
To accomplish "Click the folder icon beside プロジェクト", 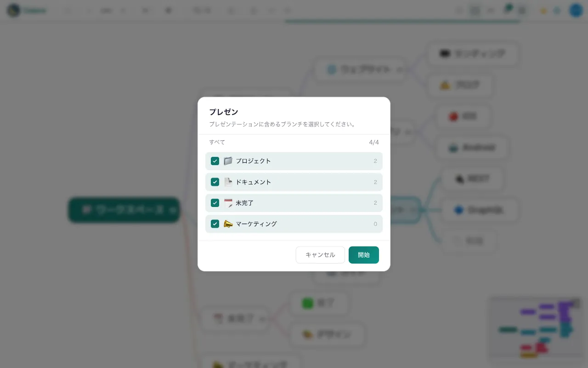I will point(228,161).
